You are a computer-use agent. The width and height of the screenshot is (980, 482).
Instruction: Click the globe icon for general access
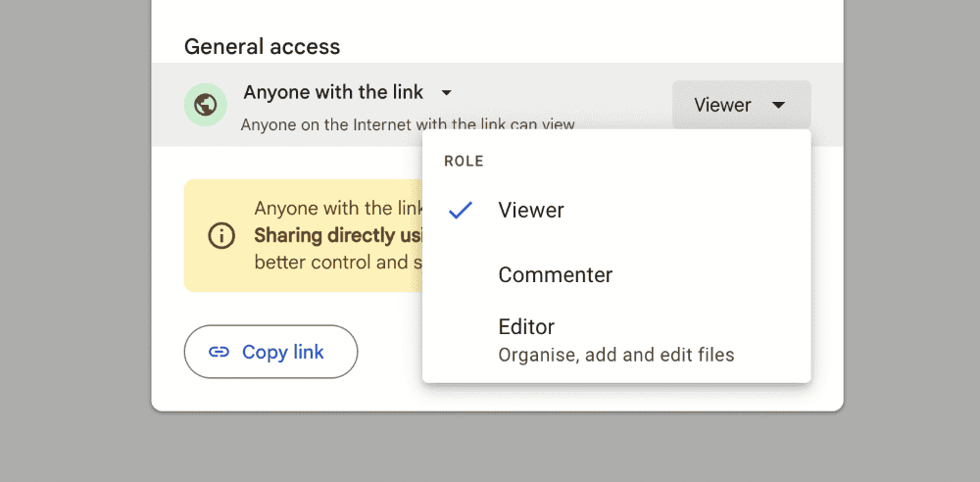pos(206,104)
